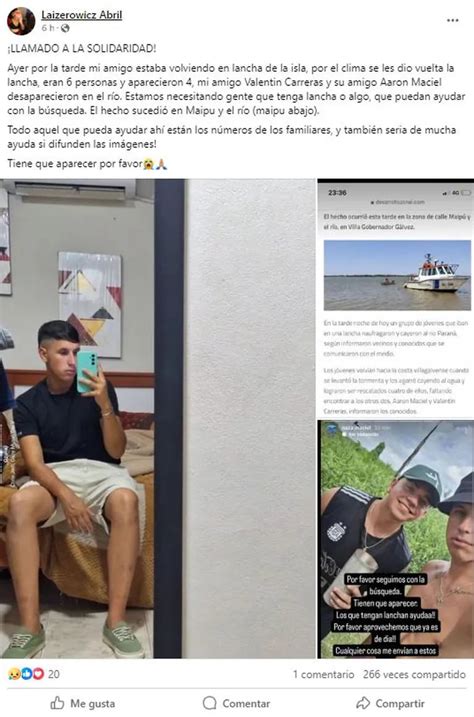The image size is (474, 717).
Task: Click the arrow Compartir share icon
Action: [363, 703]
